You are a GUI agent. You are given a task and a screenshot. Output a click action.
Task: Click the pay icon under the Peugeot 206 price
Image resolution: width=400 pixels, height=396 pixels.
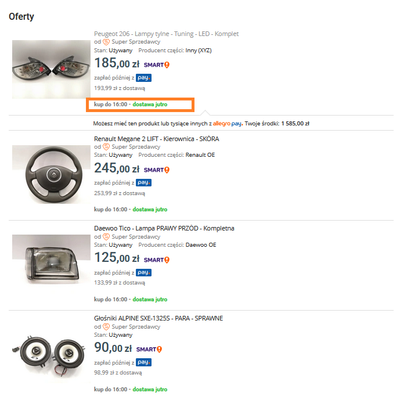[x=144, y=78]
